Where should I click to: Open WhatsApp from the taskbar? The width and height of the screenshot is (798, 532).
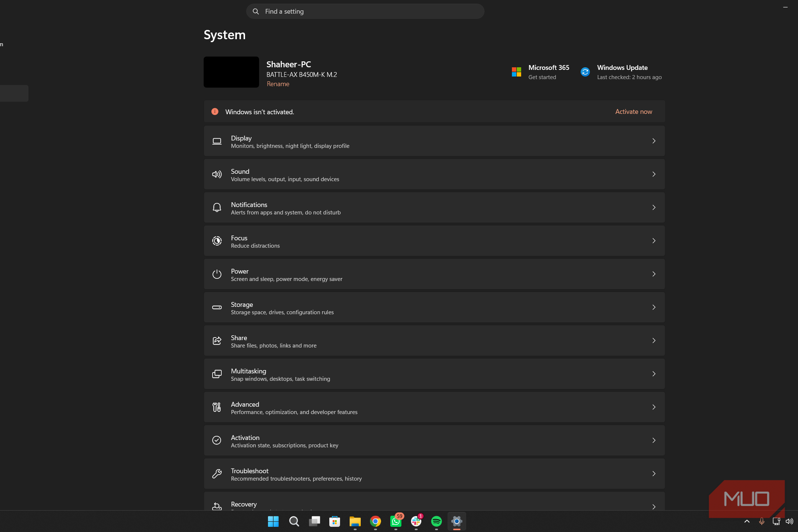point(396,521)
